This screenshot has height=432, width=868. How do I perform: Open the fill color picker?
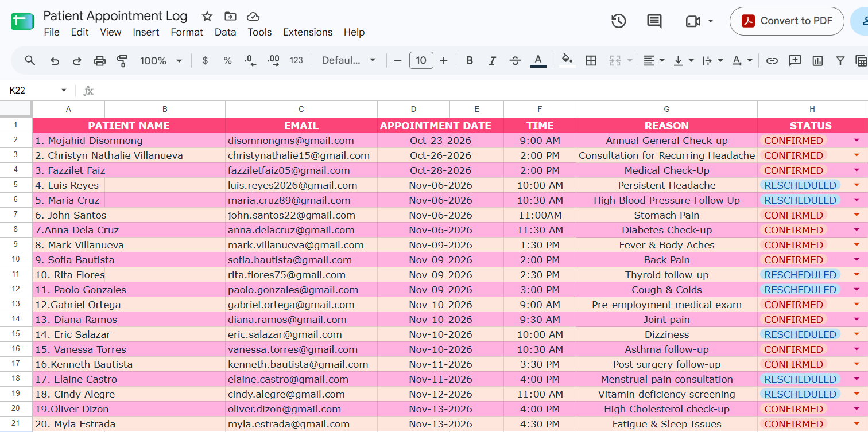[x=567, y=60]
